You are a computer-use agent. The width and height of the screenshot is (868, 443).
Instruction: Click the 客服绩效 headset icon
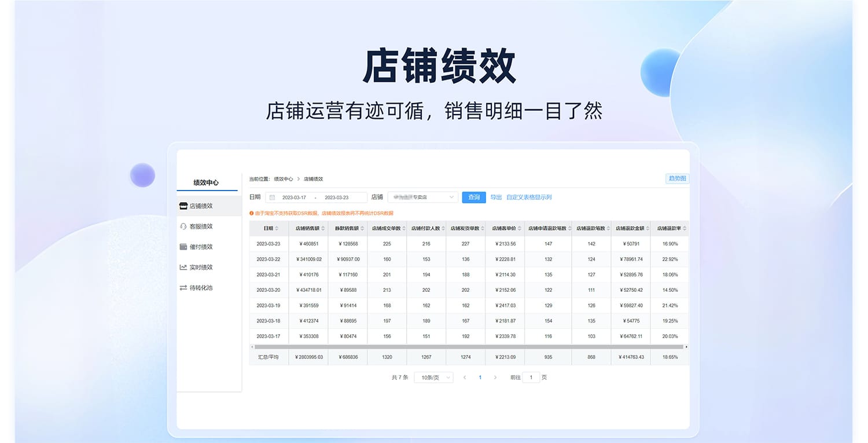[183, 226]
